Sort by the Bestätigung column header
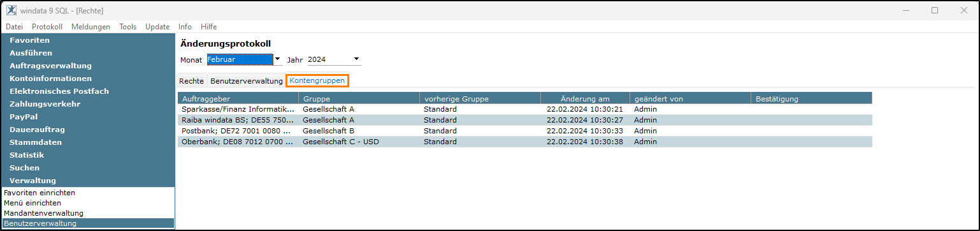The width and height of the screenshot is (980, 231). (x=811, y=98)
